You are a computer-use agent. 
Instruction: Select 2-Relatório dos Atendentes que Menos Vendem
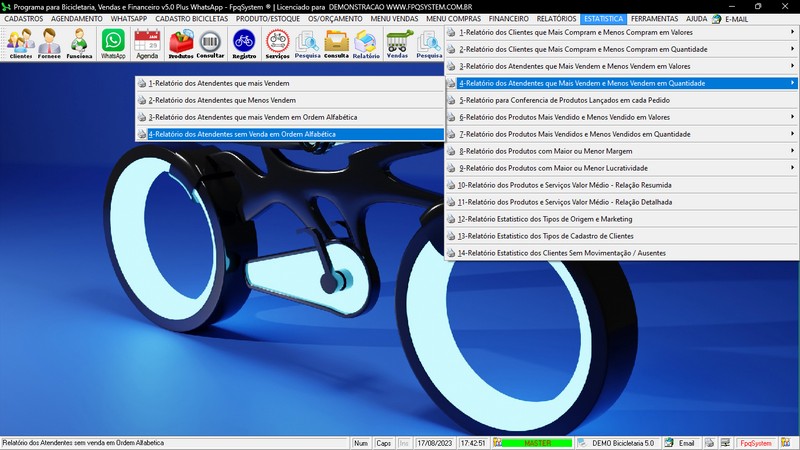click(290, 100)
